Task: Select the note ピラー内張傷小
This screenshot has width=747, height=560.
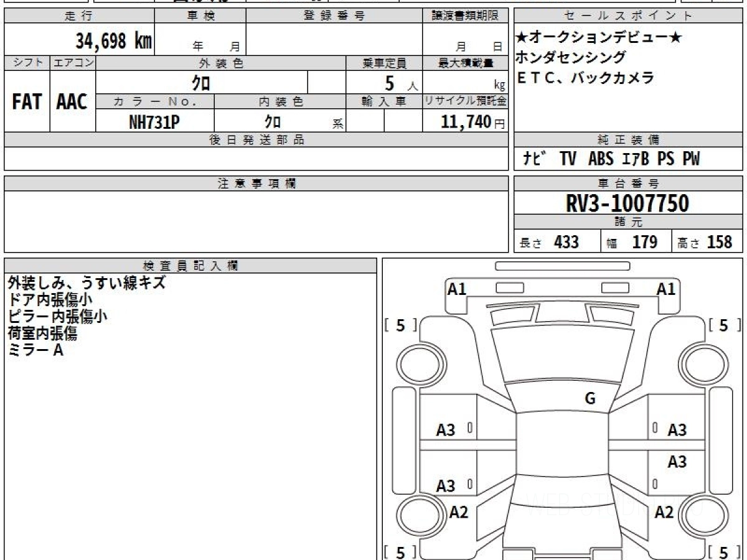Action: 57,316
